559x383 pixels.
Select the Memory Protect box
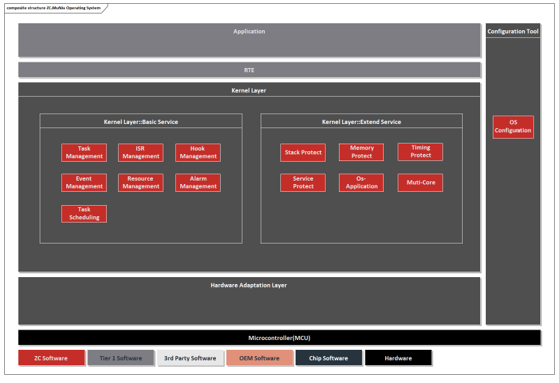coord(361,152)
